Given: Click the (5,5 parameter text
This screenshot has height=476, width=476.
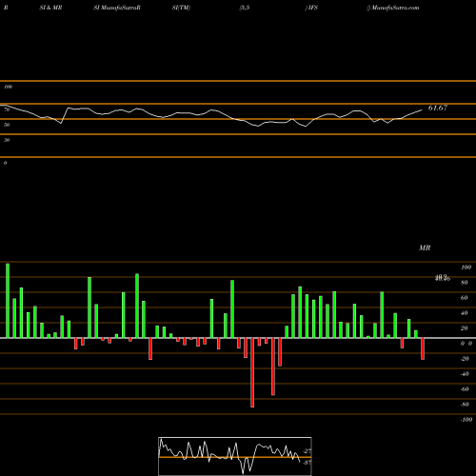Looking at the screenshot, I should (x=245, y=8).
